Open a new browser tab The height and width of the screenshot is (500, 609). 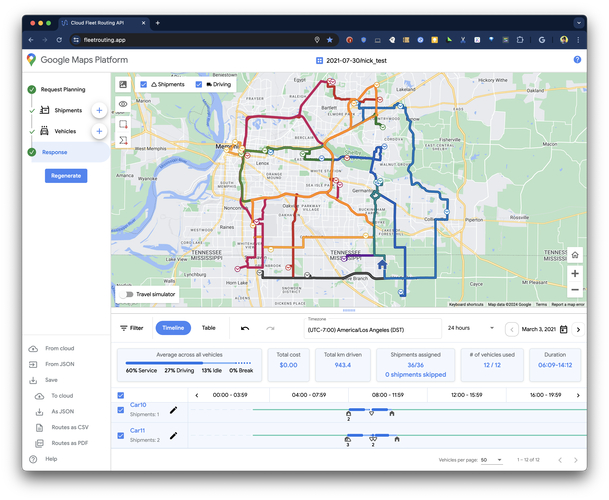click(158, 23)
